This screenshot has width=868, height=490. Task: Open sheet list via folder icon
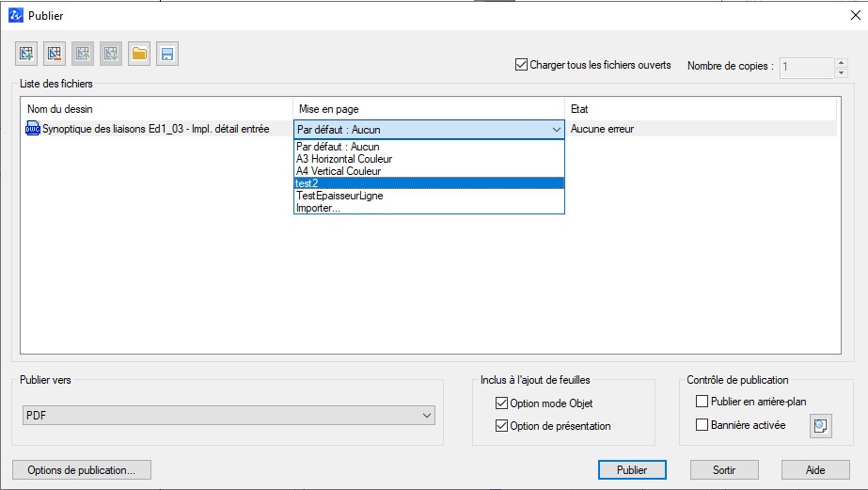(139, 54)
